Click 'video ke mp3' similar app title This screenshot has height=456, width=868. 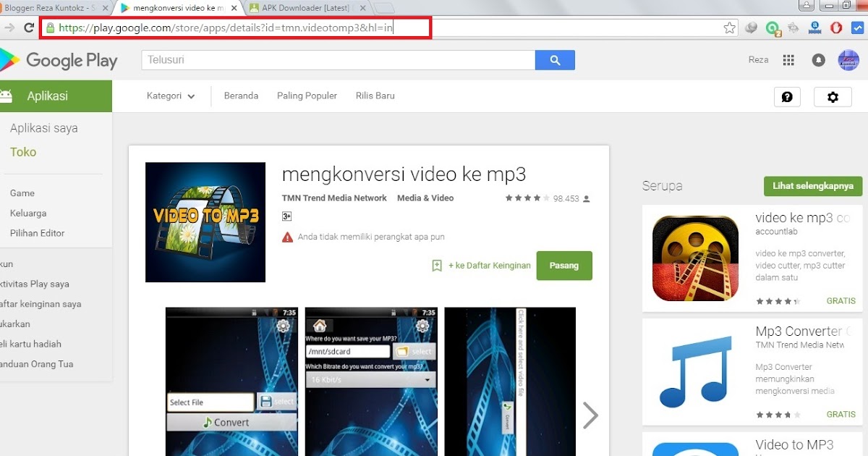click(x=802, y=218)
